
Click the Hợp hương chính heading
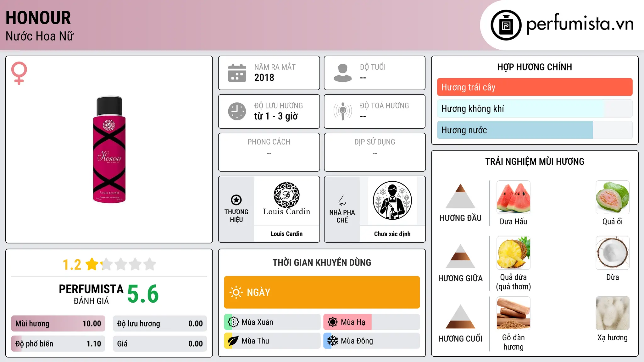coord(535,67)
